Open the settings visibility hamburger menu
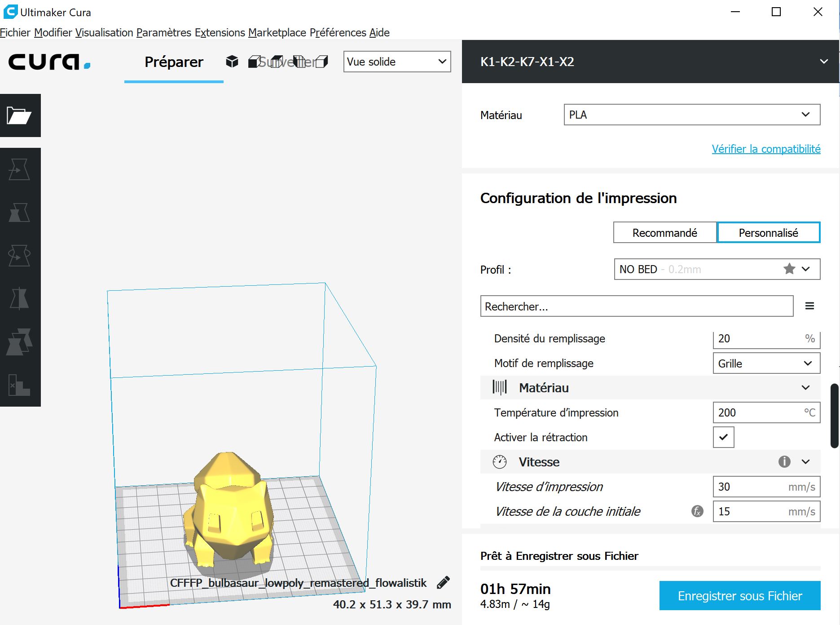 (809, 306)
